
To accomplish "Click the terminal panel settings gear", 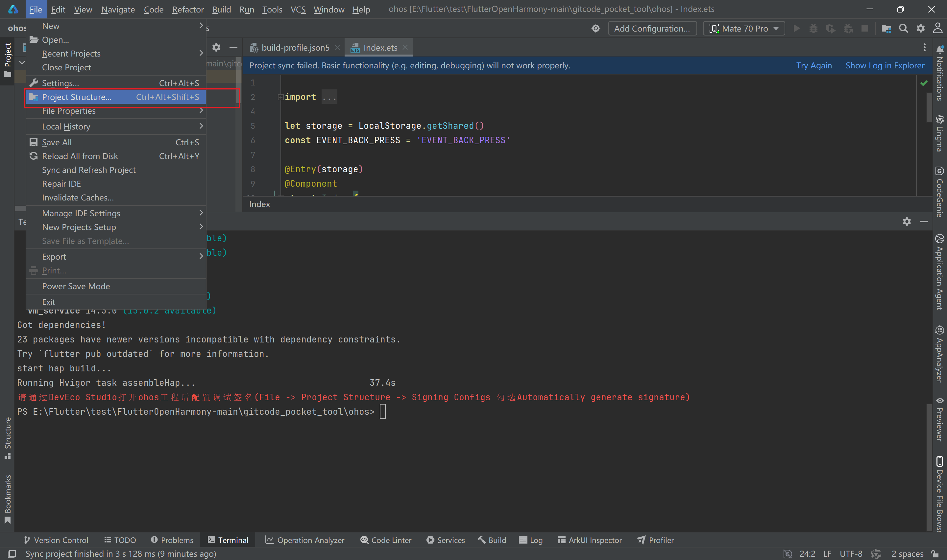I will (x=907, y=222).
